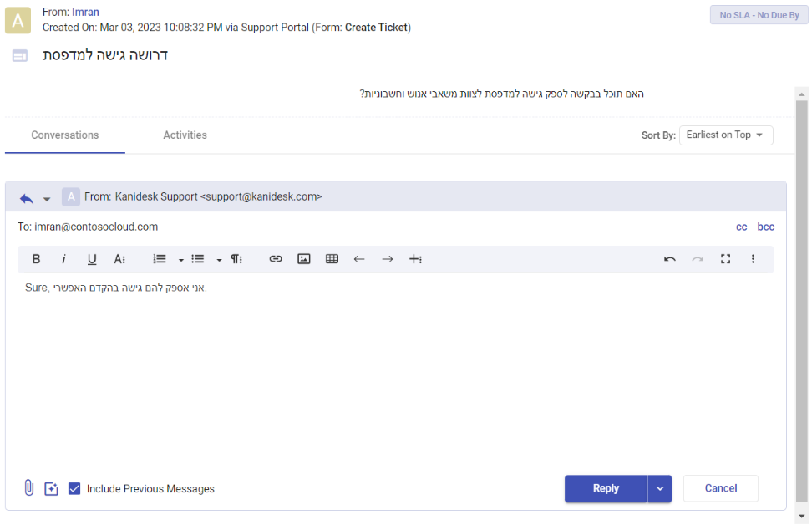Open reply type dropdown beside reply arrow
This screenshot has width=812, height=530.
pos(47,199)
